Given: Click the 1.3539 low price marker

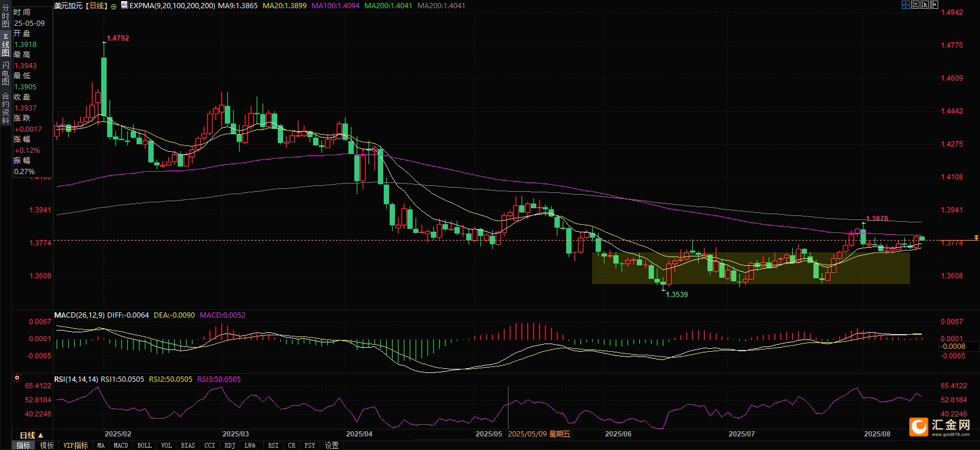Looking at the screenshot, I should coord(677,295).
